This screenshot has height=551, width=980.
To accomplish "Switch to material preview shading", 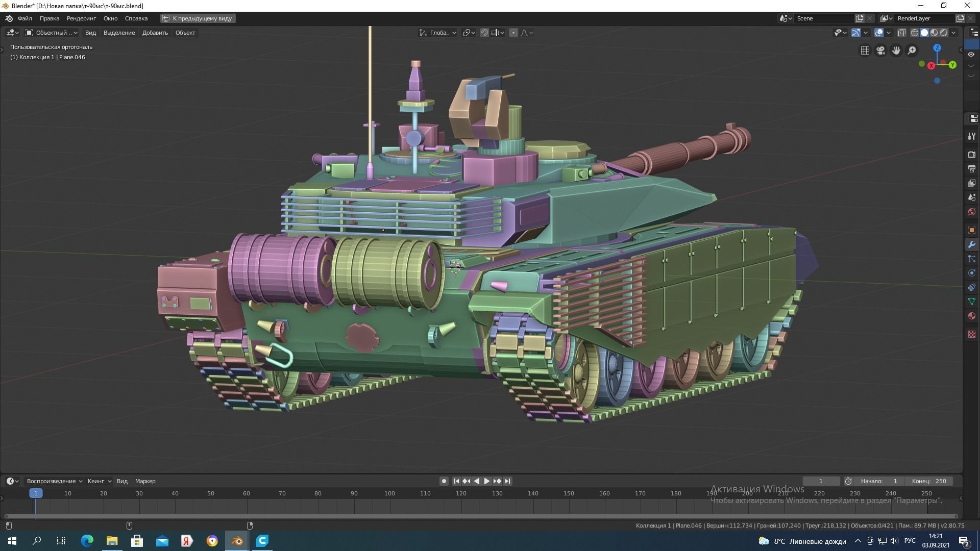I will pyautogui.click(x=934, y=33).
